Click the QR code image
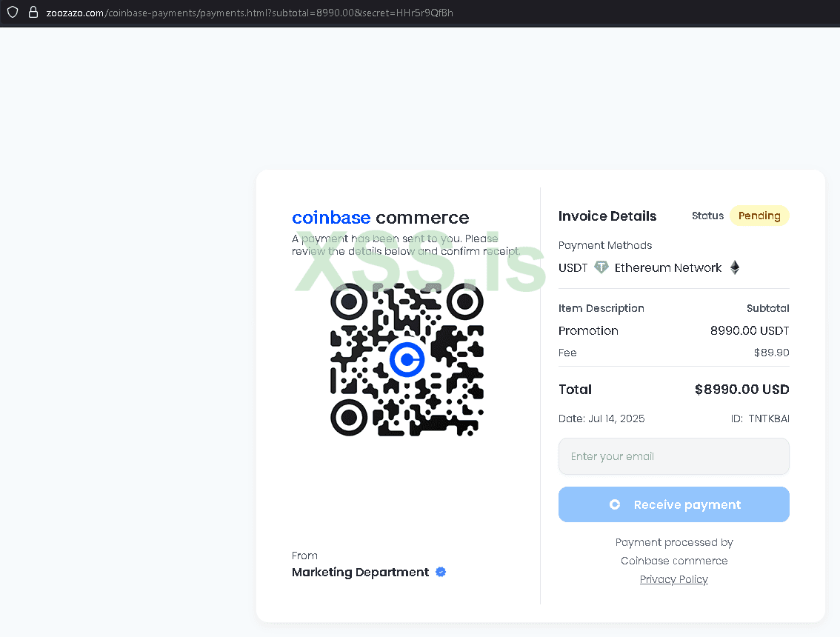 [407, 360]
